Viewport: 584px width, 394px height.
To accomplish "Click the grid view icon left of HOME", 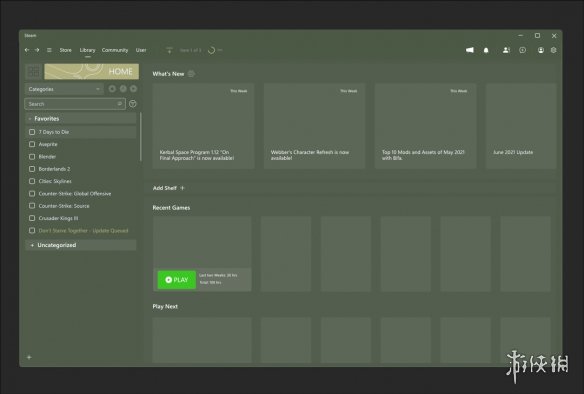I will pos(34,72).
